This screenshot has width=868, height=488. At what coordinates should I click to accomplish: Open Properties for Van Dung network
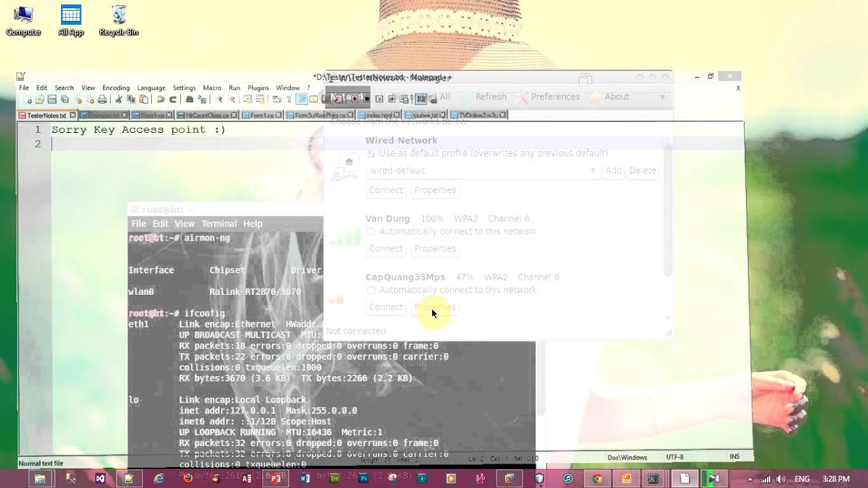[435, 249]
